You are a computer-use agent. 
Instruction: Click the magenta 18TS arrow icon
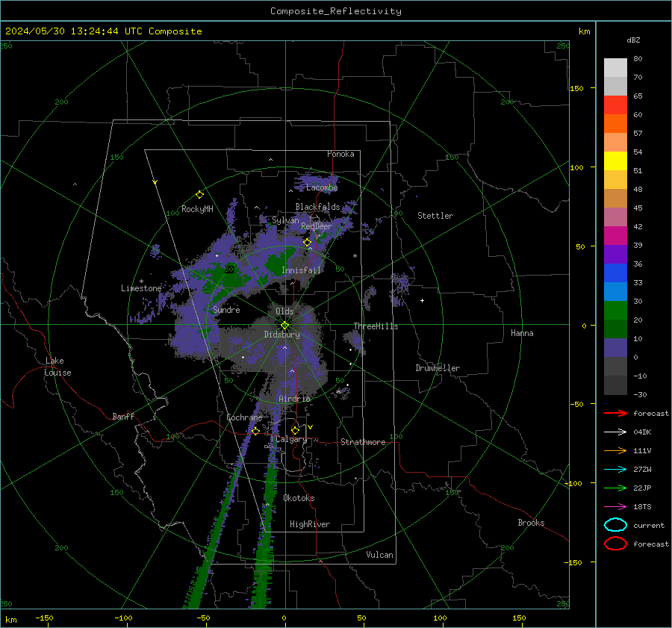pos(615,507)
